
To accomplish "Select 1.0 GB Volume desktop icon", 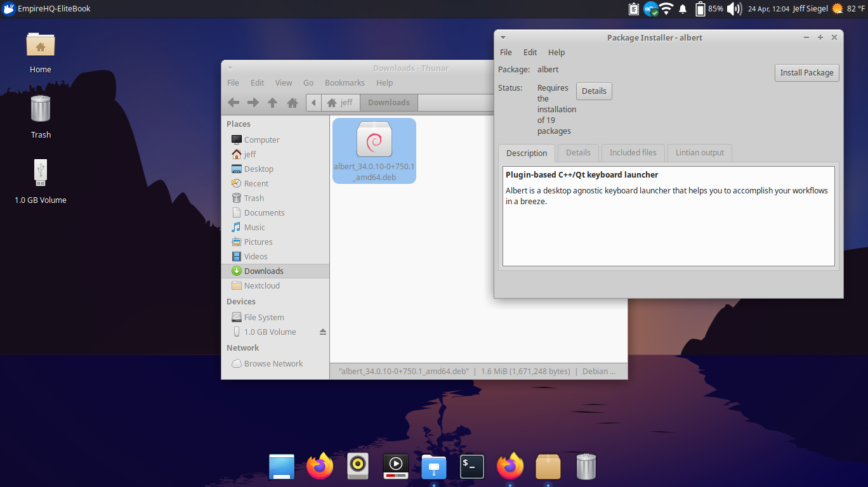I will click(41, 182).
